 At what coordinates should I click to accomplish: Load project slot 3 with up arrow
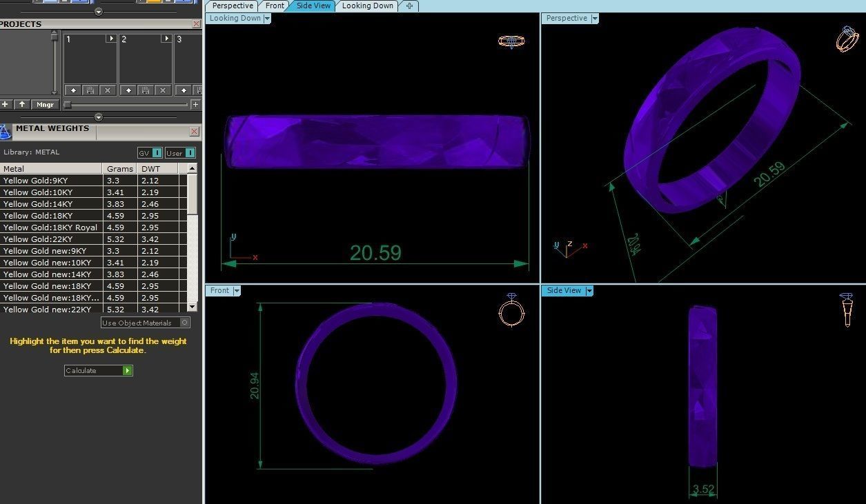coord(184,90)
